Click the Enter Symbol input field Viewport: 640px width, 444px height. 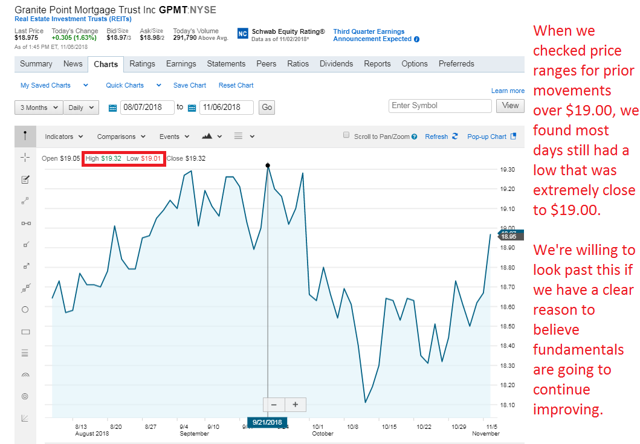tap(440, 106)
